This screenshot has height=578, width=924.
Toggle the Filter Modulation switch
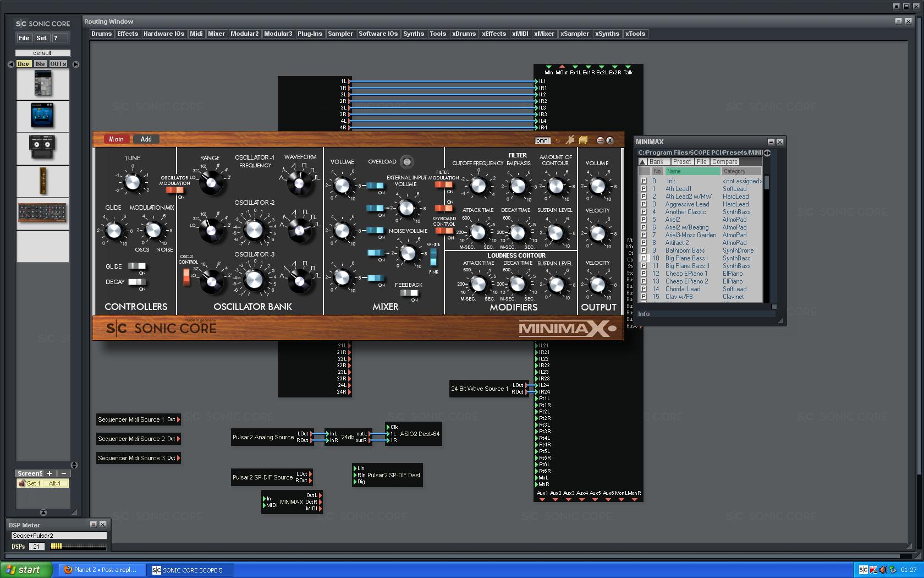click(444, 184)
